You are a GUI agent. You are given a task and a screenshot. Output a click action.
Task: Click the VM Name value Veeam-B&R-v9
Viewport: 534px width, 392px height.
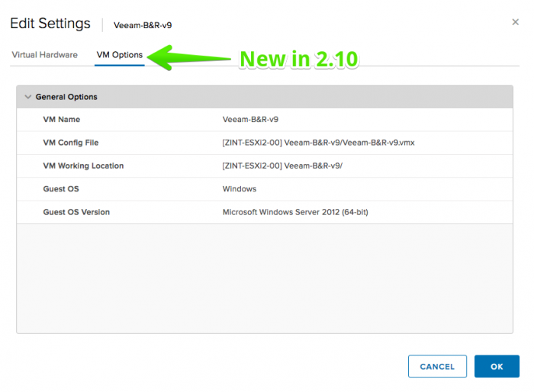pyautogui.click(x=250, y=120)
